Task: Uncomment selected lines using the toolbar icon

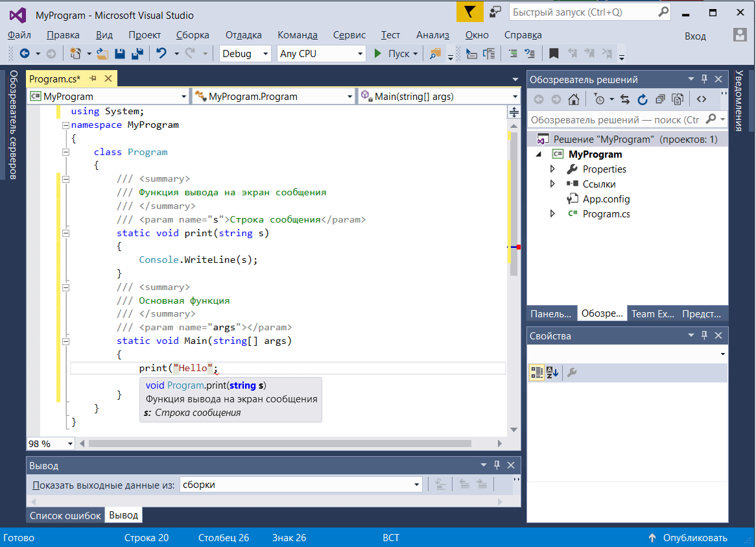Action: [x=530, y=54]
